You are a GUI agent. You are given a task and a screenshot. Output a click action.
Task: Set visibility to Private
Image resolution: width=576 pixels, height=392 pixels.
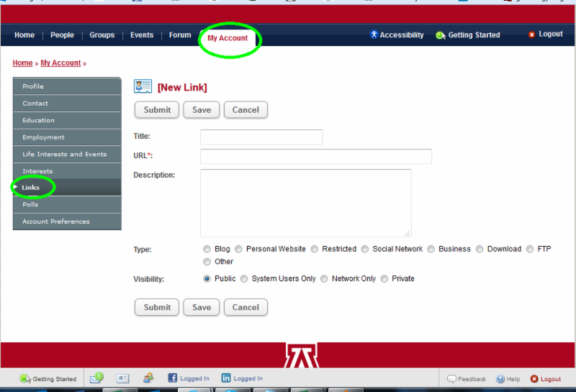(x=384, y=279)
